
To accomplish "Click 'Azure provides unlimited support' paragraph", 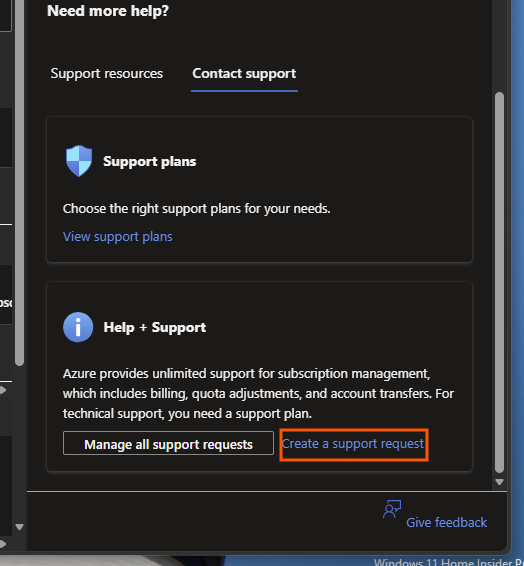I will click(258, 393).
